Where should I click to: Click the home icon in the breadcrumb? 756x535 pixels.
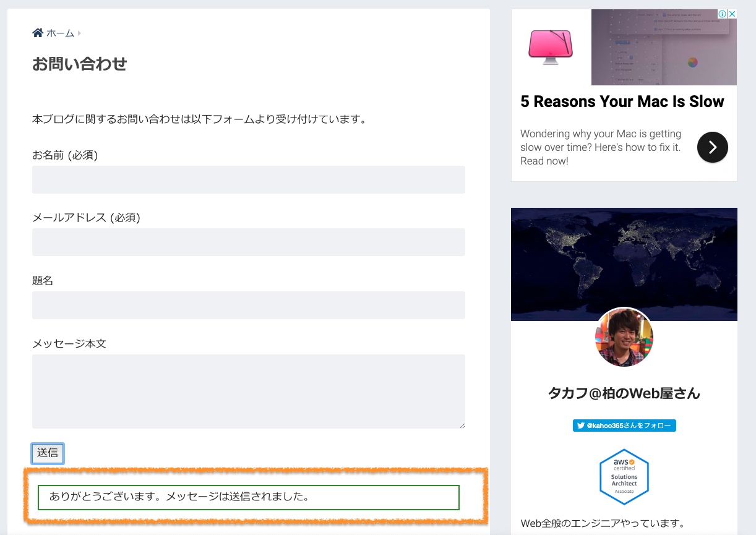point(38,33)
